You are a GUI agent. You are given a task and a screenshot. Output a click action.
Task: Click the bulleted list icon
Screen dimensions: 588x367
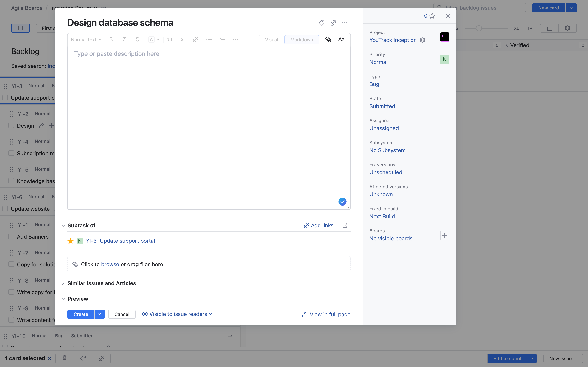pyautogui.click(x=209, y=40)
